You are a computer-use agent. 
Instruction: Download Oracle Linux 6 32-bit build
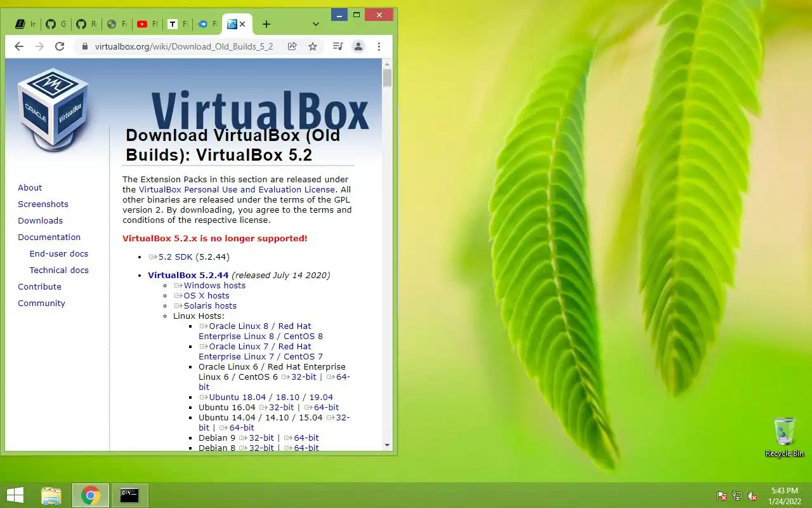[x=299, y=377]
